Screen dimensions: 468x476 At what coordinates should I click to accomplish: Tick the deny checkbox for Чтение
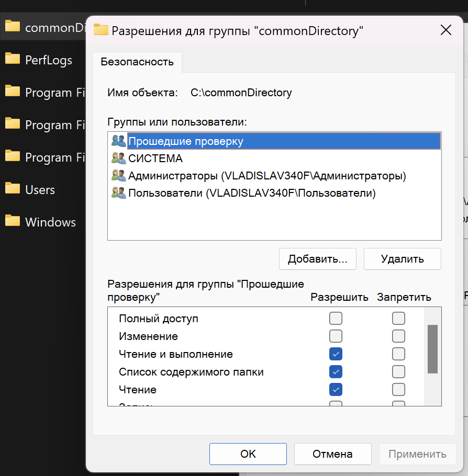tap(399, 390)
